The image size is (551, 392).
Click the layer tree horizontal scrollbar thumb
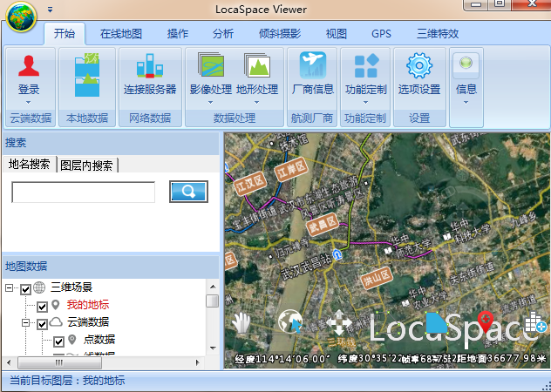(x=59, y=362)
